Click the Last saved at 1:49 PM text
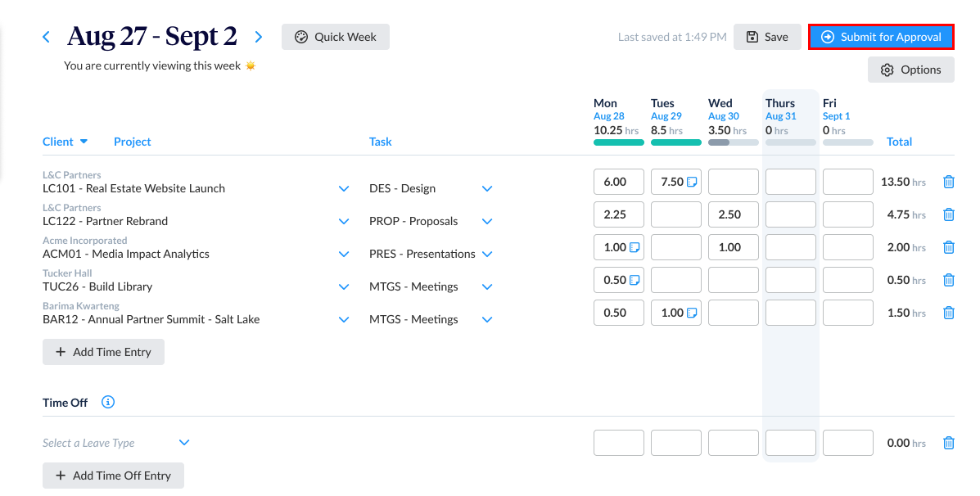The image size is (980, 496). (672, 37)
